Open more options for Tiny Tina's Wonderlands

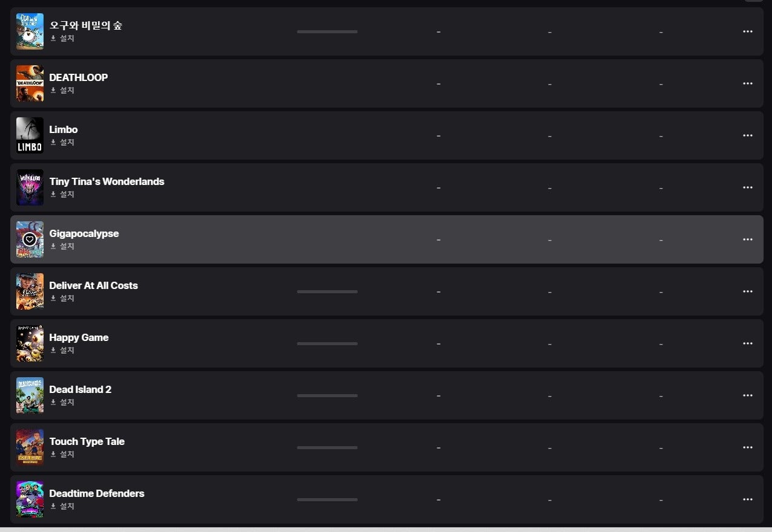748,187
